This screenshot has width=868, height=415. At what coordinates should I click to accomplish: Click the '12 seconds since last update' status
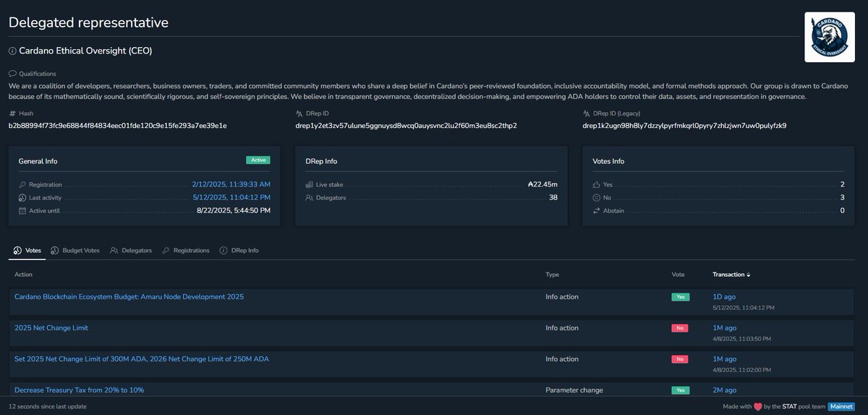(48, 406)
